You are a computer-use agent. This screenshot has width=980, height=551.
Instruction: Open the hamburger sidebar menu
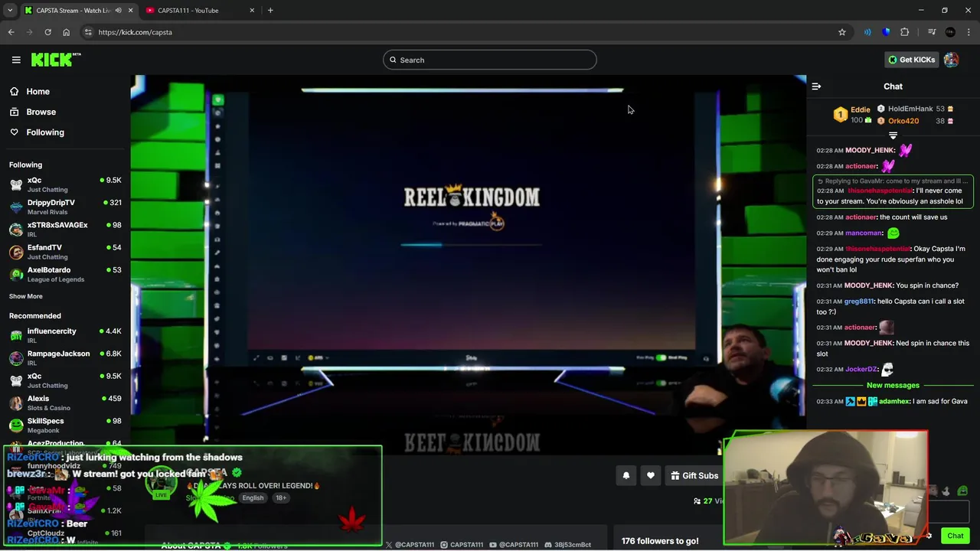(16, 60)
